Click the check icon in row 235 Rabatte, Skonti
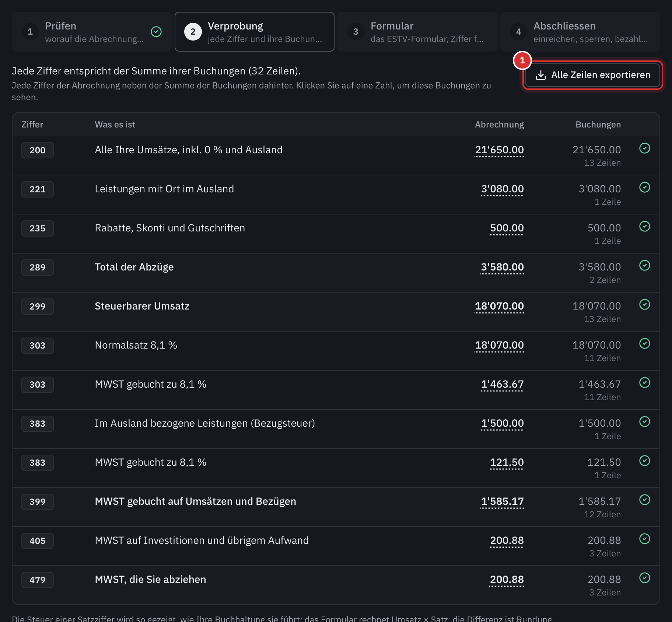The image size is (672, 622). pyautogui.click(x=644, y=226)
